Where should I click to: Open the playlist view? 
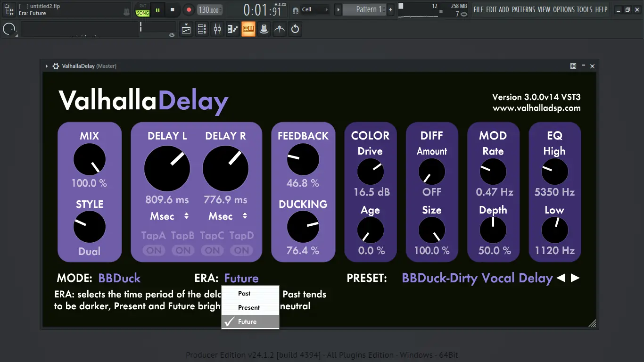[186, 29]
